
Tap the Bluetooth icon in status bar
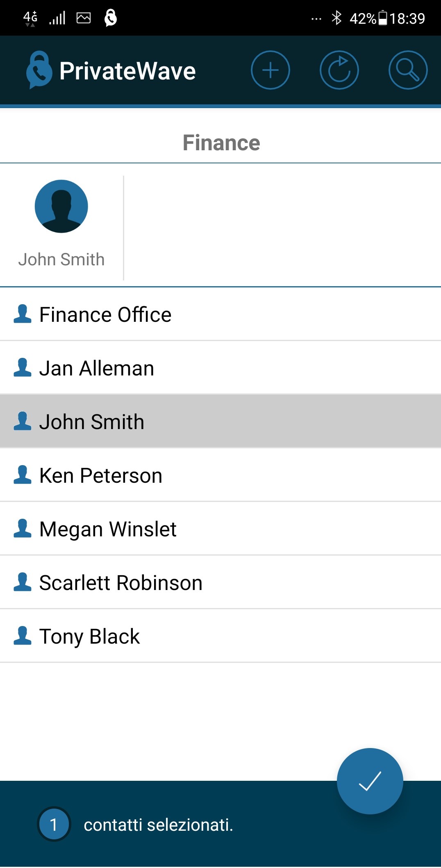pos(336,18)
